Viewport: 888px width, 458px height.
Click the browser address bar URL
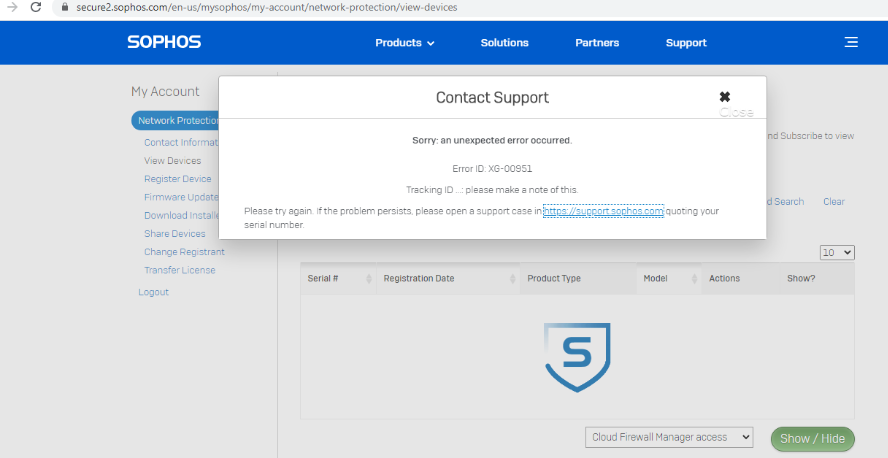point(267,7)
